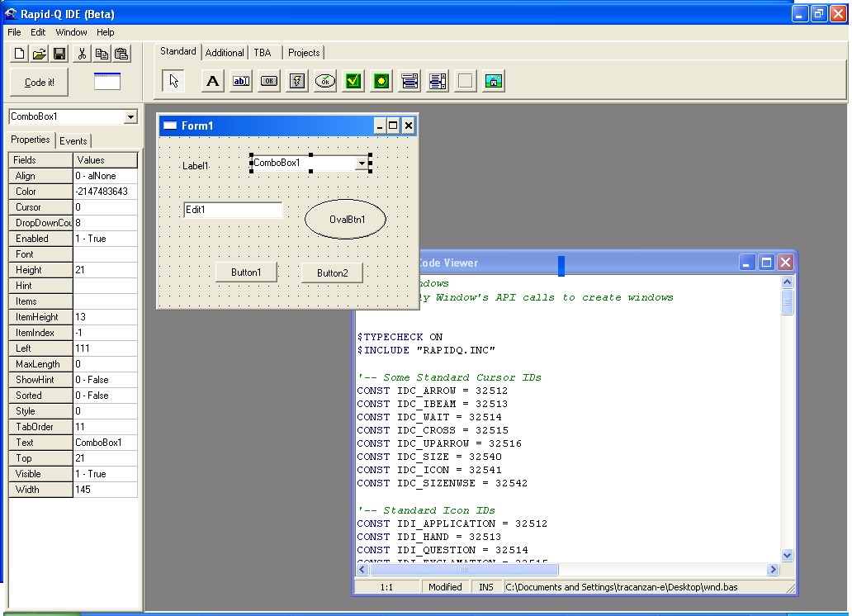Select the arrow pointer tool

tap(173, 81)
